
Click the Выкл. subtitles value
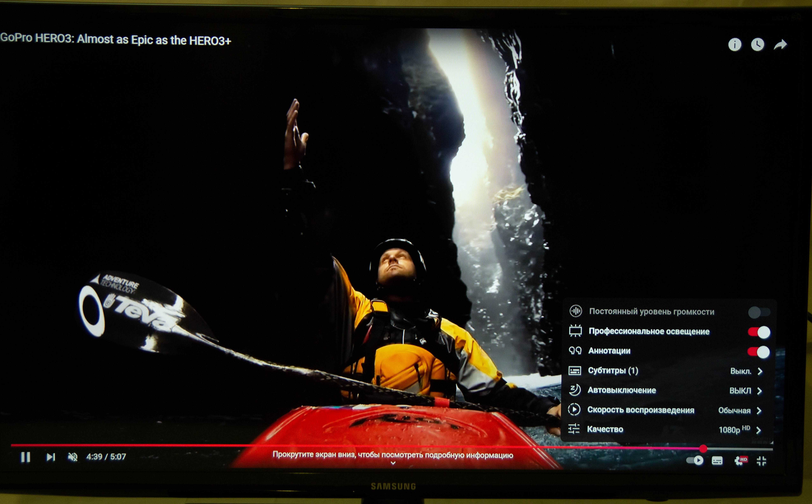tap(741, 371)
